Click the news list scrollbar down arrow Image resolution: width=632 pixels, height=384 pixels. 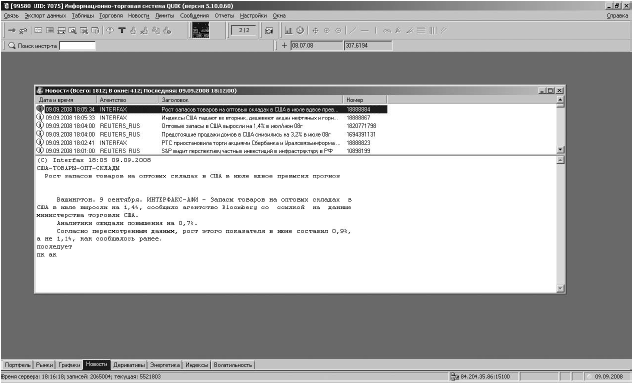tap(560, 149)
